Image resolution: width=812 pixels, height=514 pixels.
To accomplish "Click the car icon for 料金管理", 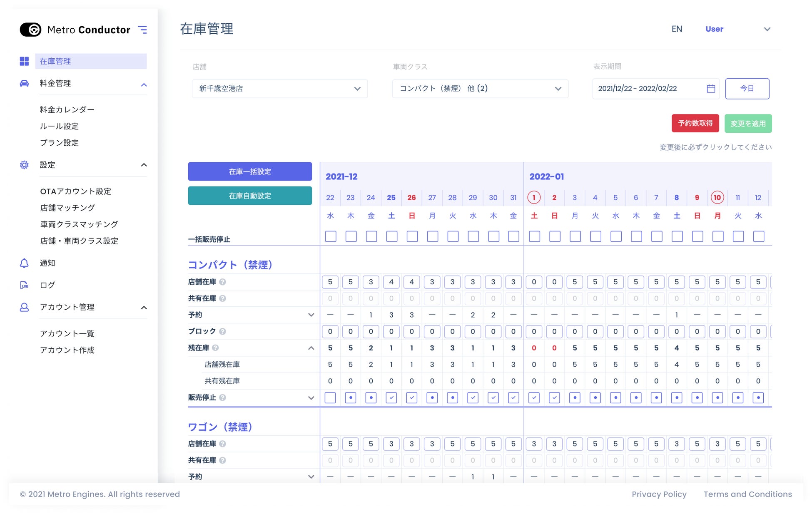I will tap(24, 83).
